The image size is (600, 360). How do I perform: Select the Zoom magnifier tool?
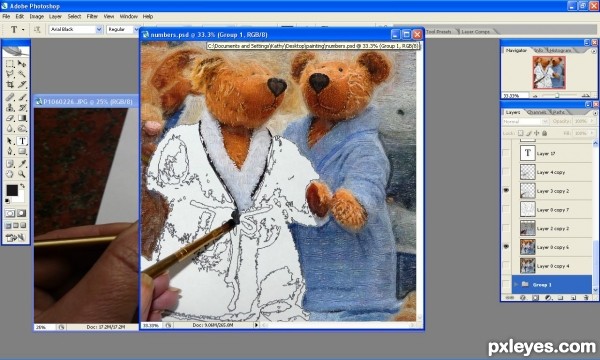[x=22, y=174]
